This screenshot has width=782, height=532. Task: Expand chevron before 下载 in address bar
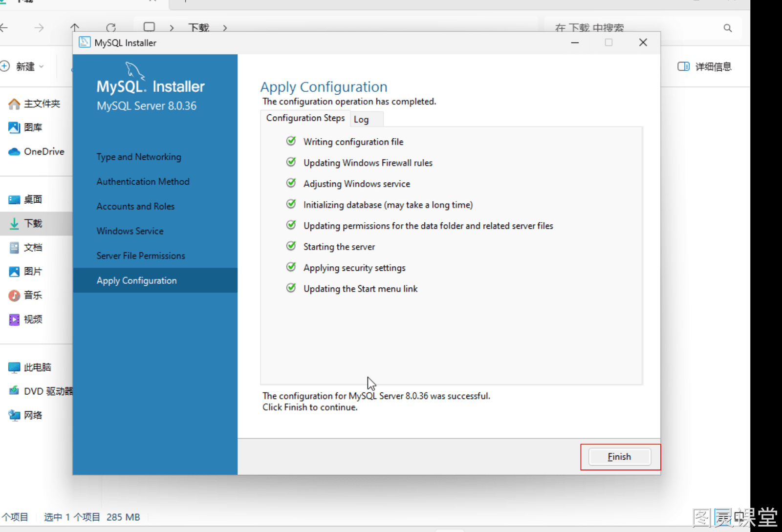(172, 28)
